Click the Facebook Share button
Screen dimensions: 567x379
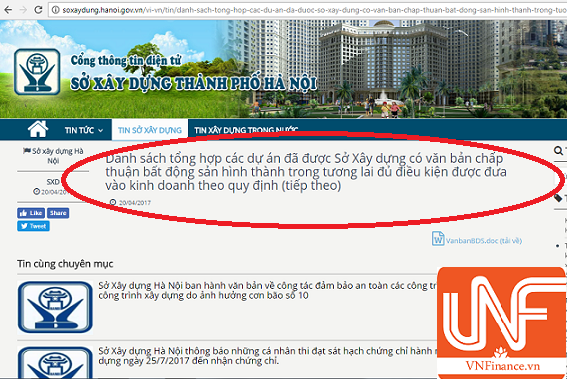pos(58,213)
